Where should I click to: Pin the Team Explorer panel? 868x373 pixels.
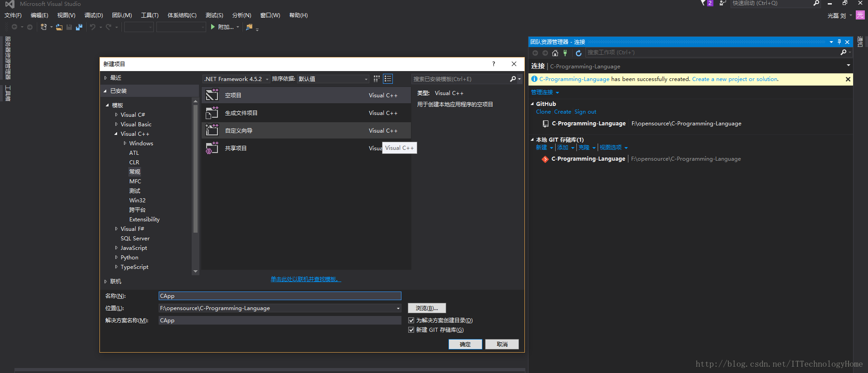839,42
